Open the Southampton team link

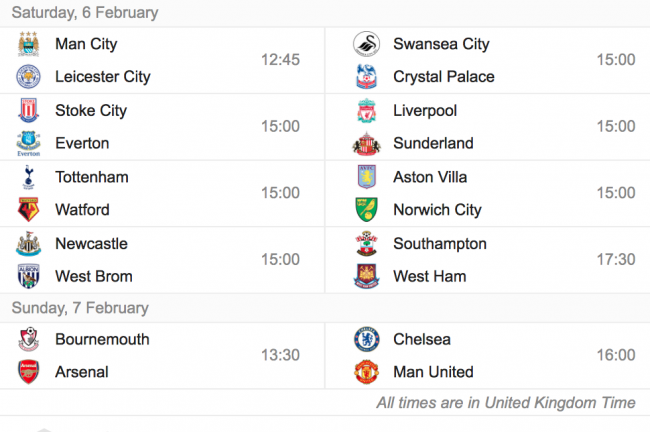(x=439, y=244)
